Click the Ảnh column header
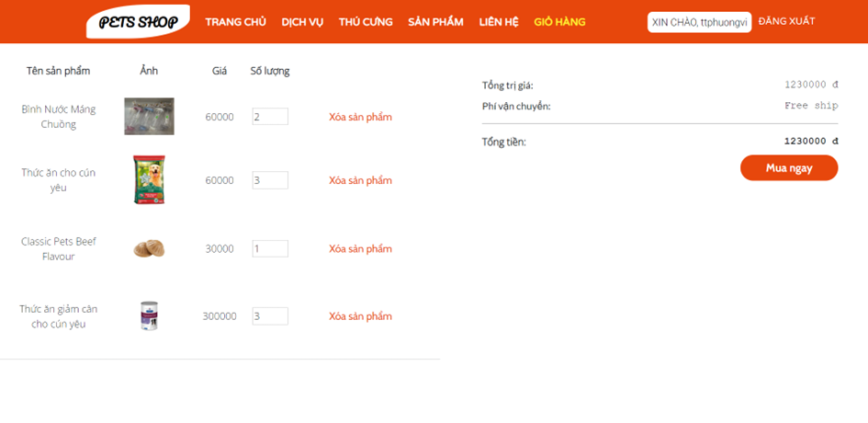This screenshot has width=868, height=423. tap(149, 71)
